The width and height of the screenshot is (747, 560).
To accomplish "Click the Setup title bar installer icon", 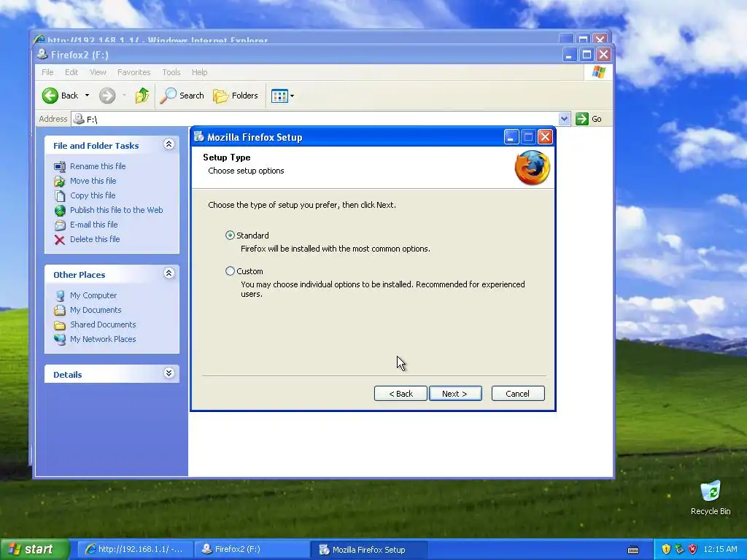I will click(x=199, y=137).
